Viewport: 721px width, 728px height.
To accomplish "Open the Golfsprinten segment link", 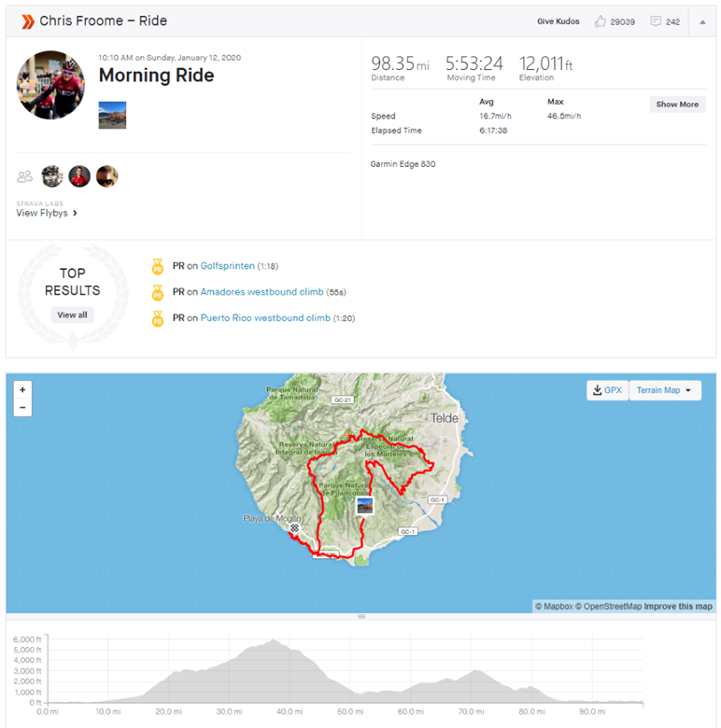I will (x=227, y=266).
